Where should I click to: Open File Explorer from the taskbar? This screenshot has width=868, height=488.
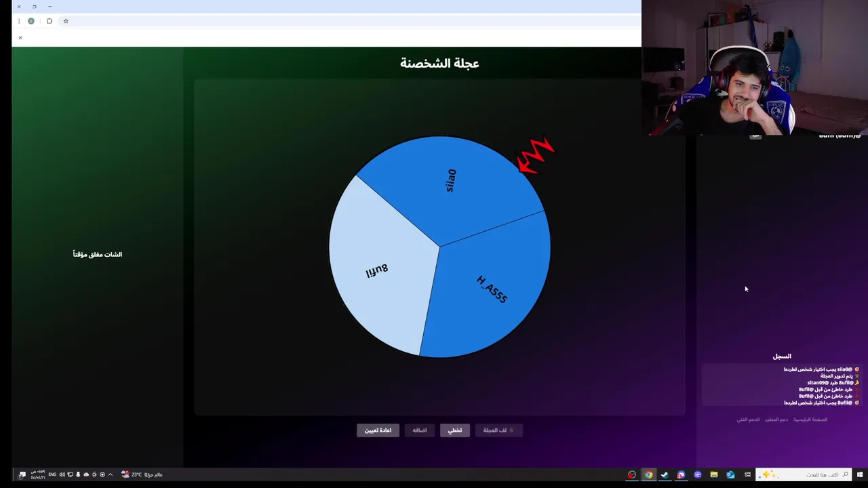714,474
